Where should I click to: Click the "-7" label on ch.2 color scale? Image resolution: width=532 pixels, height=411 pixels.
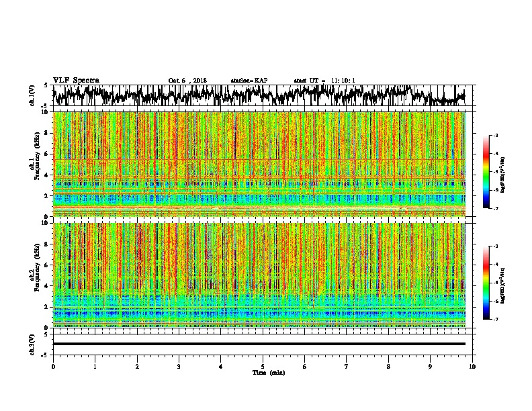(495, 319)
